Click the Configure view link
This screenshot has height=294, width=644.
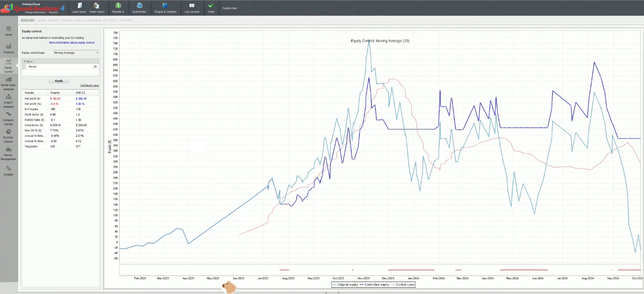click(90, 85)
